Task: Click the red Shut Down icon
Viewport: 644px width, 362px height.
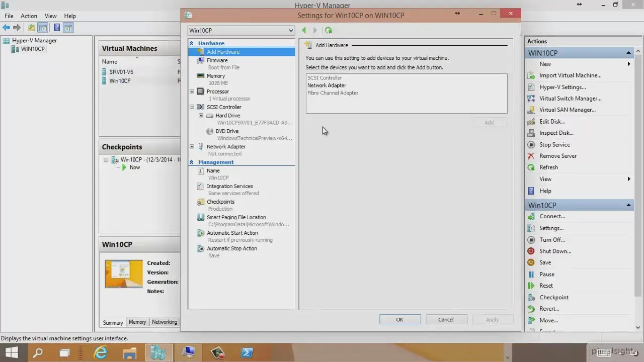Action: [x=531, y=251]
